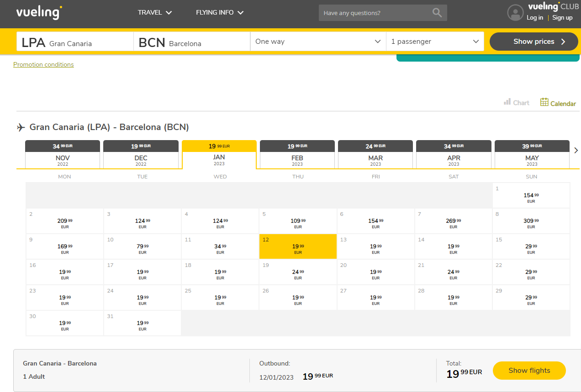This screenshot has height=392, width=581.
Task: Open the Log in link
Action: click(x=535, y=18)
